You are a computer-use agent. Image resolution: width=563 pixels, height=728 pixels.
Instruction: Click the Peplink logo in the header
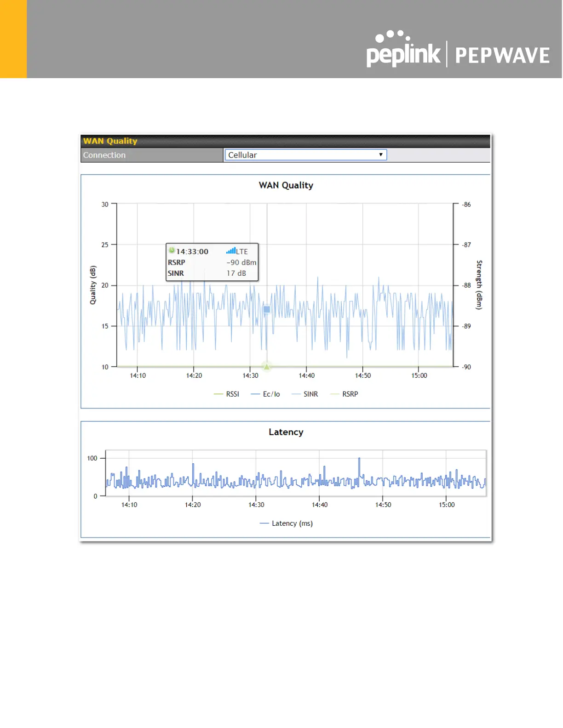(403, 49)
